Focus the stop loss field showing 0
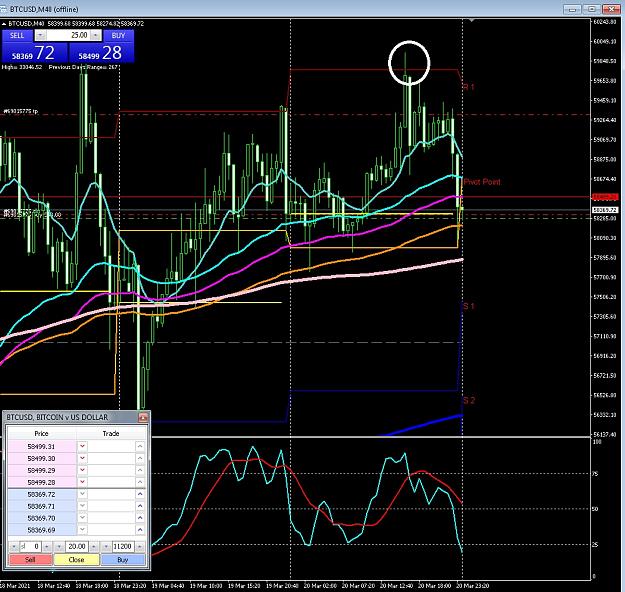Screen dimensions: 625x592 [x=30, y=547]
